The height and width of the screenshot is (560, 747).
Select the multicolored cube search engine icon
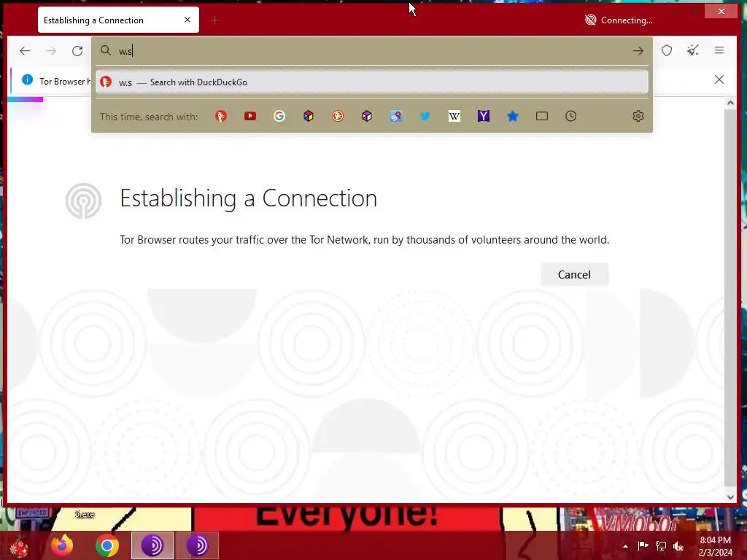tap(309, 116)
